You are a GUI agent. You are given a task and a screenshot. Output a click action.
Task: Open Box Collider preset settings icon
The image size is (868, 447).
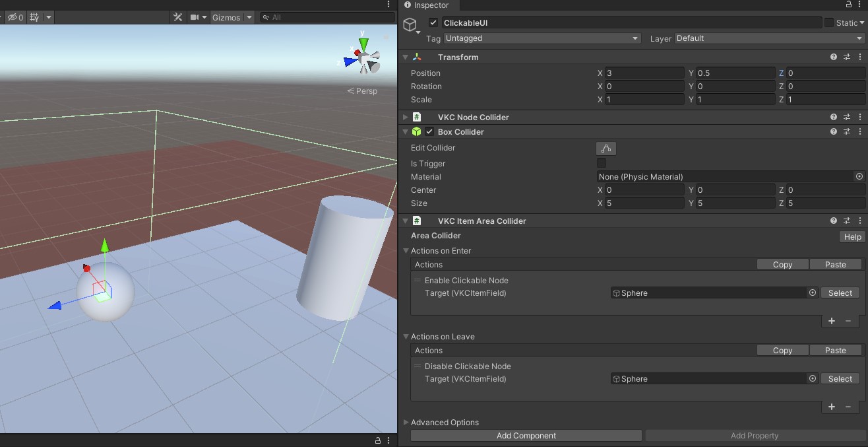pos(847,132)
